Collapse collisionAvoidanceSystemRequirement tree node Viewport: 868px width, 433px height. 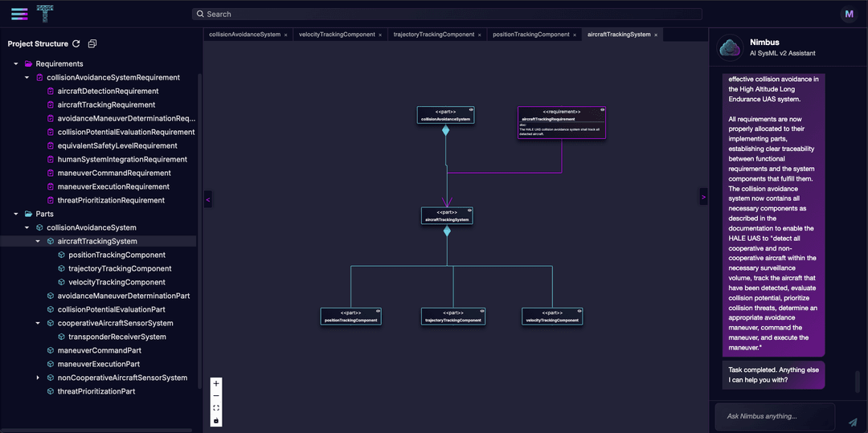(27, 77)
